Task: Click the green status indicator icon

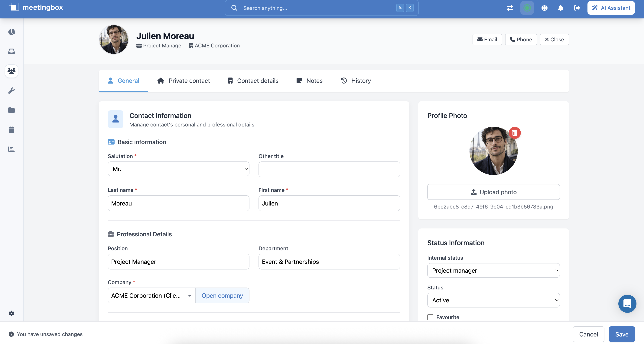Action: 527,8
